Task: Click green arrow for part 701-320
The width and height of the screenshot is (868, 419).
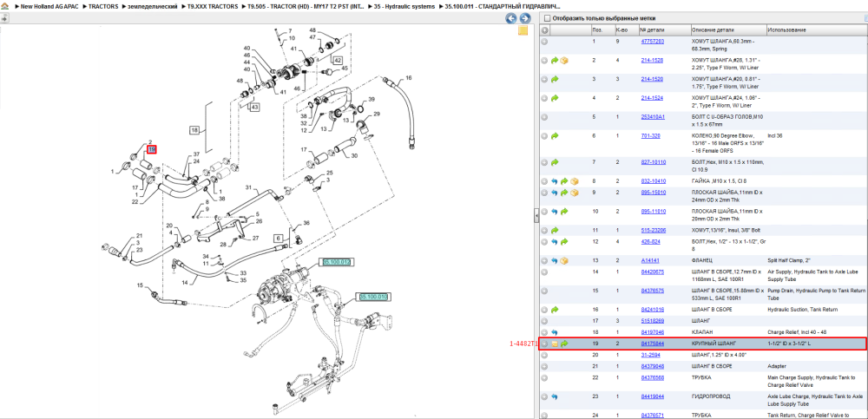Action: [555, 136]
